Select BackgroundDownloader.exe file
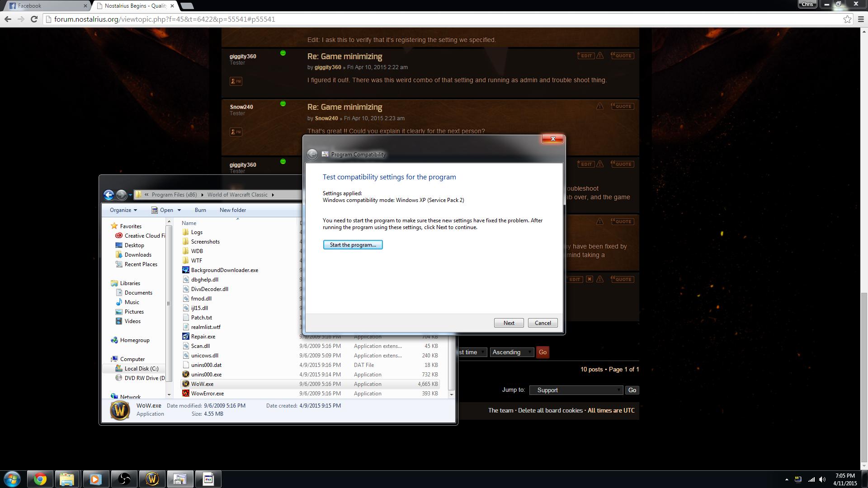 point(224,270)
